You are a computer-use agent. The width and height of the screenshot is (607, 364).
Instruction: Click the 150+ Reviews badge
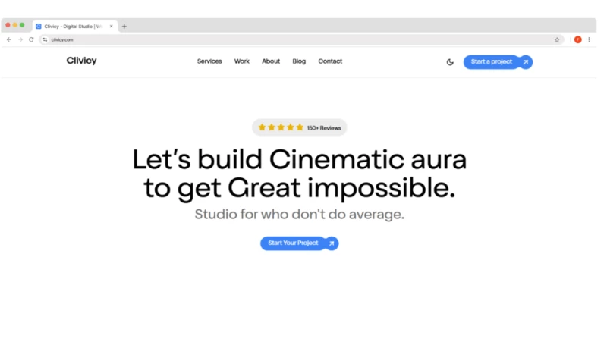[x=299, y=127]
